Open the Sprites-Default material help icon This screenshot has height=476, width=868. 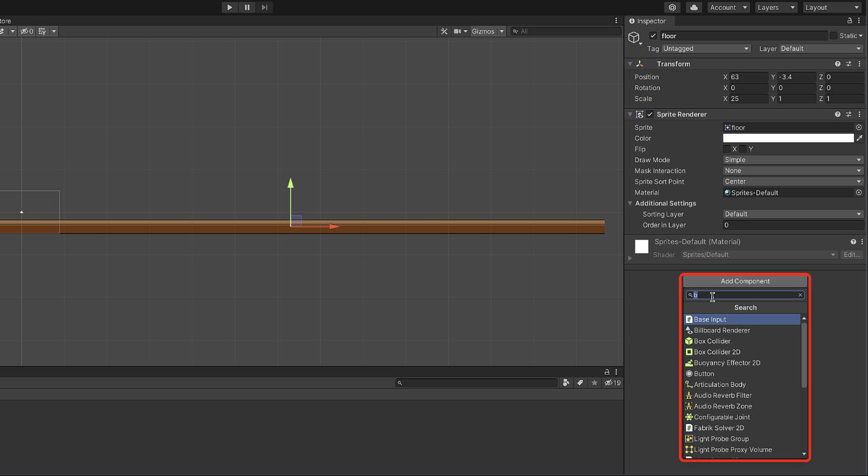pyautogui.click(x=853, y=242)
